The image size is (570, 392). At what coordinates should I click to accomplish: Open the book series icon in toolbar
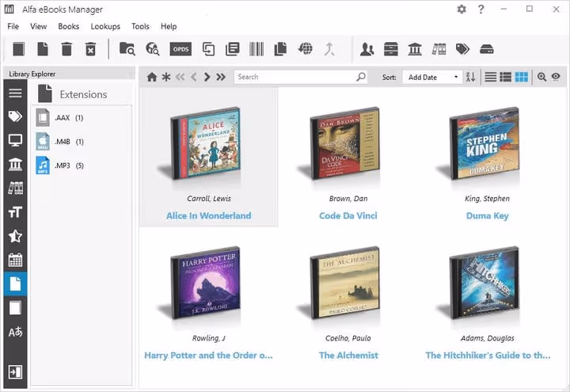click(439, 49)
